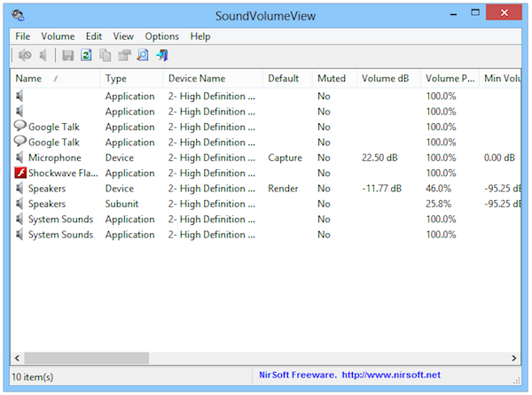Image resolution: width=532 pixels, height=395 pixels.
Task: Click the Subunit type cell
Action: point(121,204)
